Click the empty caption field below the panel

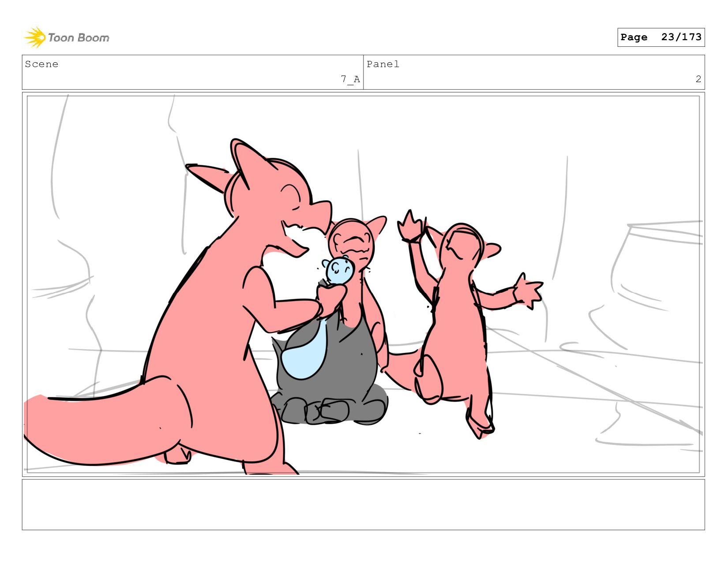(x=363, y=505)
